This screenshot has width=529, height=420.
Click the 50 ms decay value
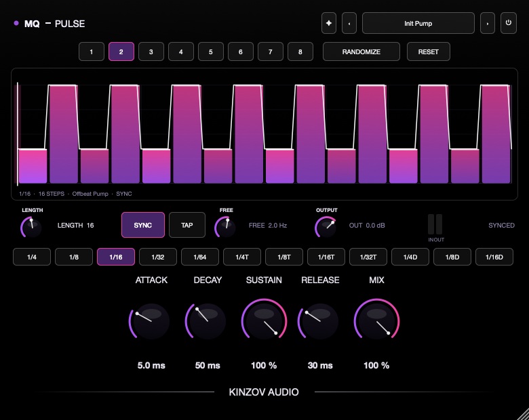click(208, 365)
